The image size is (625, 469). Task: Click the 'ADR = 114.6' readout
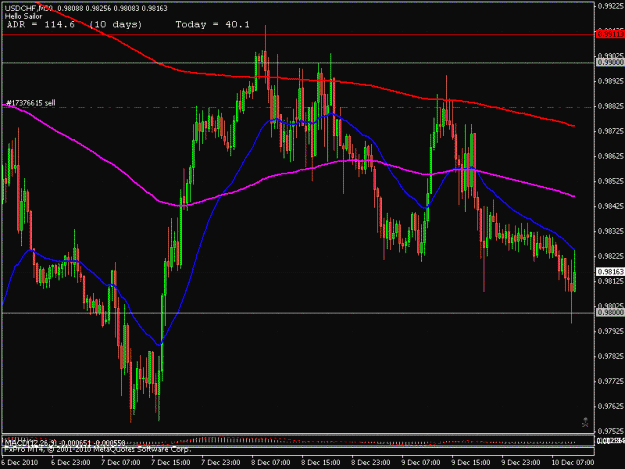point(41,25)
